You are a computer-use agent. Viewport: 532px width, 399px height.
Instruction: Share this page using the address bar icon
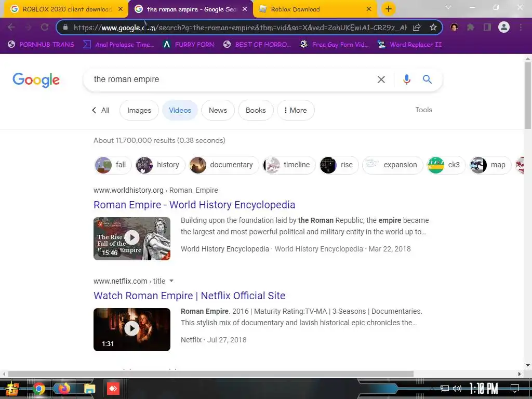(x=417, y=28)
